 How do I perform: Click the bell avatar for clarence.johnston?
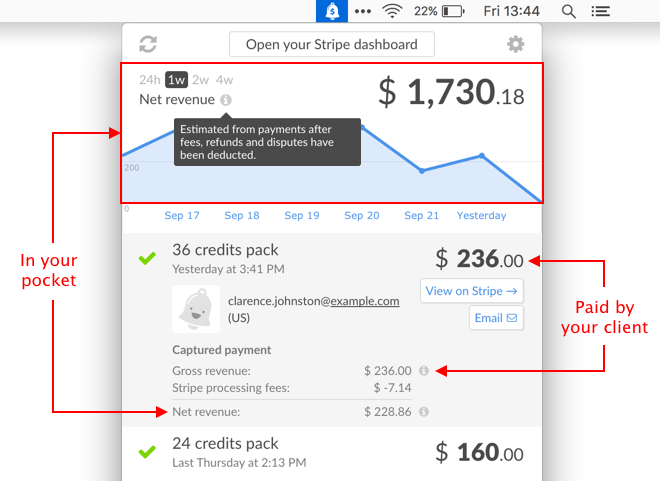click(196, 309)
